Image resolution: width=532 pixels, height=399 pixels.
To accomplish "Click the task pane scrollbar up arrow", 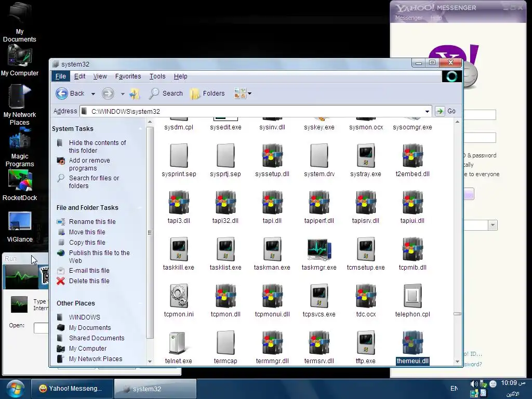I will point(150,122).
